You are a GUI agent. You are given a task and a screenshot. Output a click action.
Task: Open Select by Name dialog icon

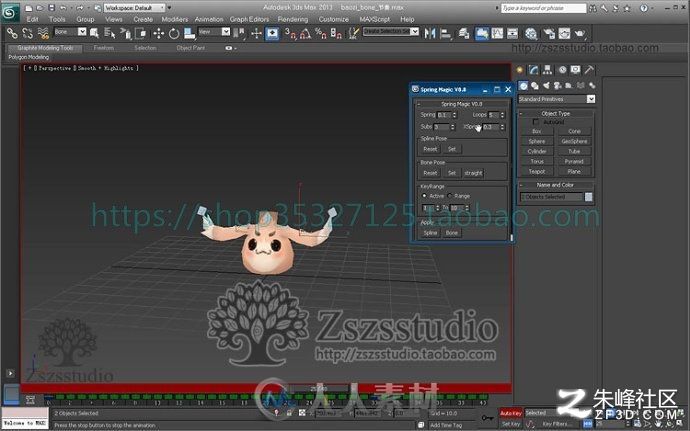tap(110, 33)
